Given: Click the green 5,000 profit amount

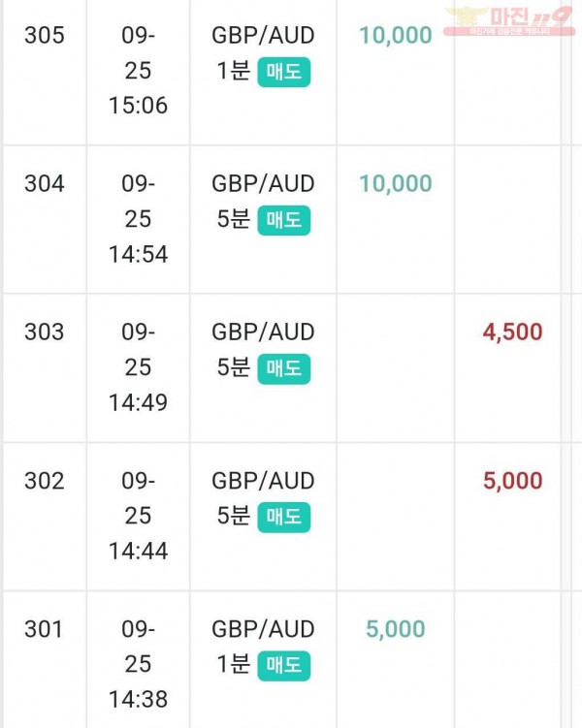Looking at the screenshot, I should click(x=396, y=629).
